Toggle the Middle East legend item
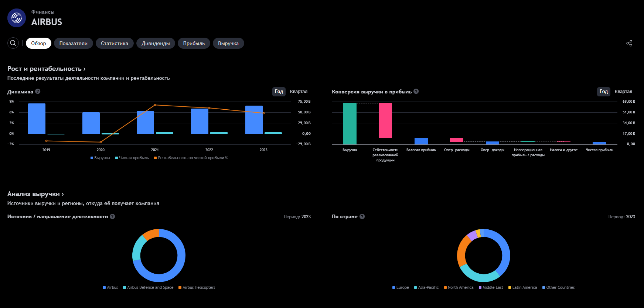 (x=491, y=287)
